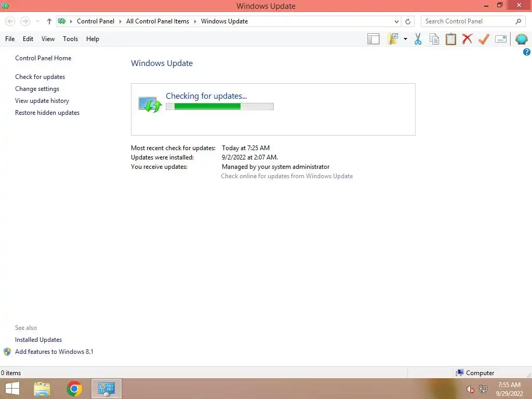The width and height of the screenshot is (532, 399).
Task: Click '9/2/2022 at 2:07 AM.' install date
Action: click(250, 157)
